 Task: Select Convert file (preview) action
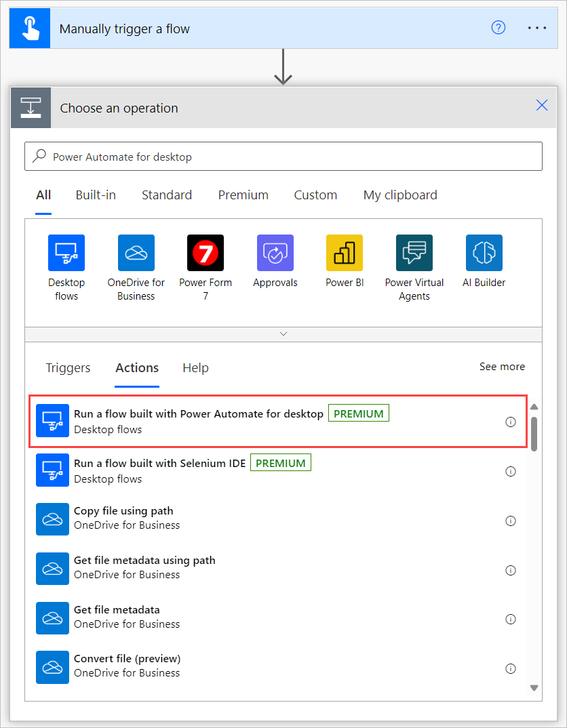(x=278, y=667)
